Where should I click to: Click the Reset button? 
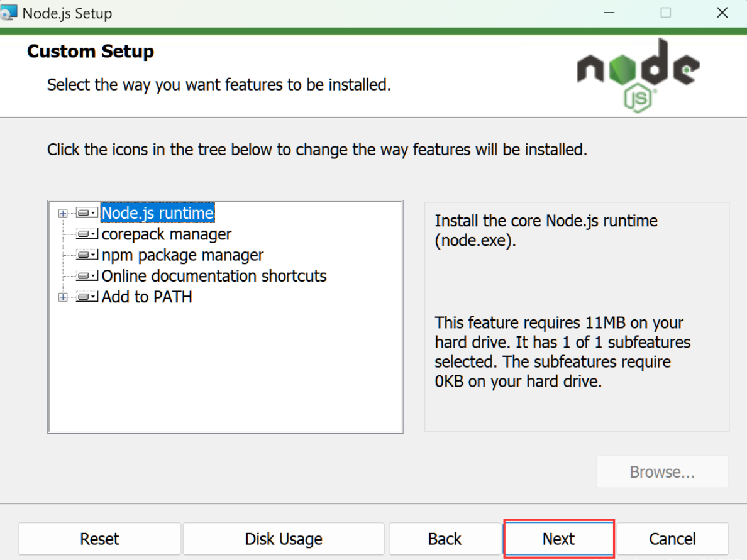[99, 539]
